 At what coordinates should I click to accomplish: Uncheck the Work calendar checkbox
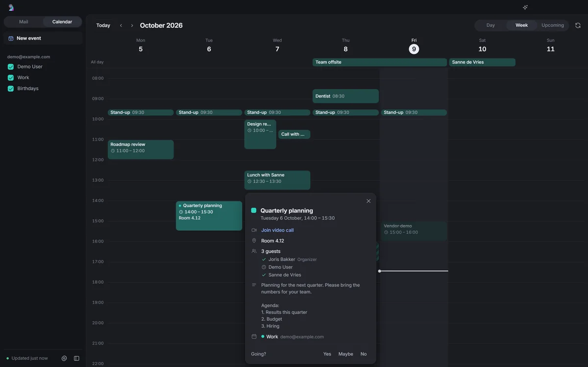tap(11, 77)
